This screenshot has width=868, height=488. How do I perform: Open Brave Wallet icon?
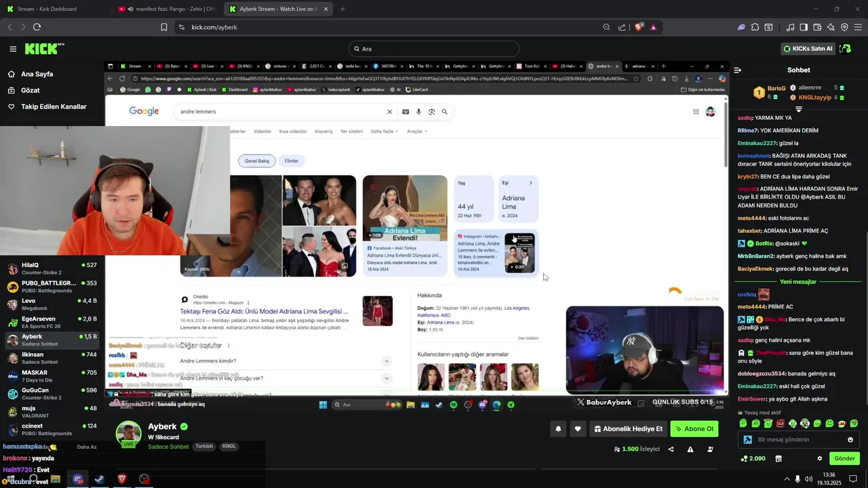coord(817,27)
